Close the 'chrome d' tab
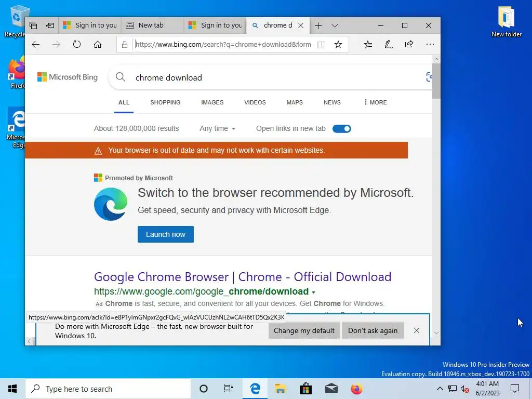532x399 pixels. coord(301,26)
